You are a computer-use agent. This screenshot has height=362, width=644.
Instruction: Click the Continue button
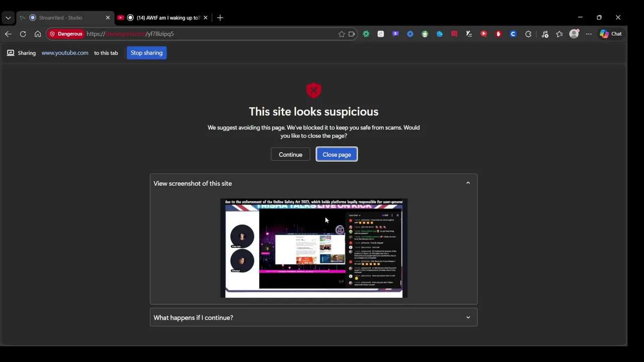click(290, 154)
